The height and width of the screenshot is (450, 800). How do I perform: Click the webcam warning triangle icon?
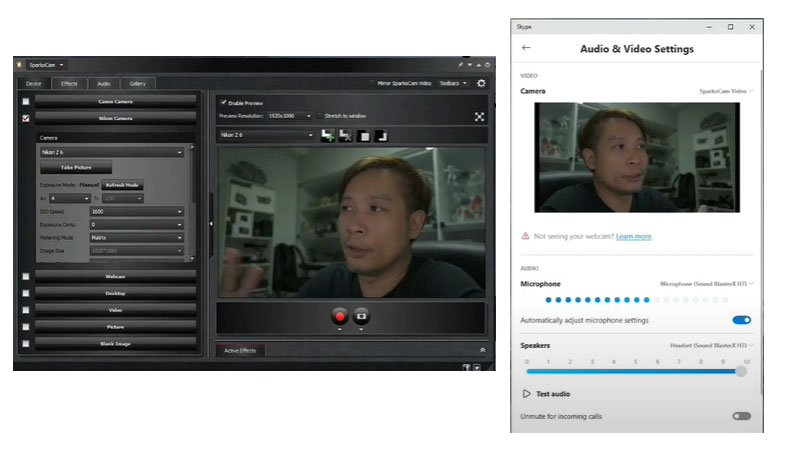coord(525,236)
